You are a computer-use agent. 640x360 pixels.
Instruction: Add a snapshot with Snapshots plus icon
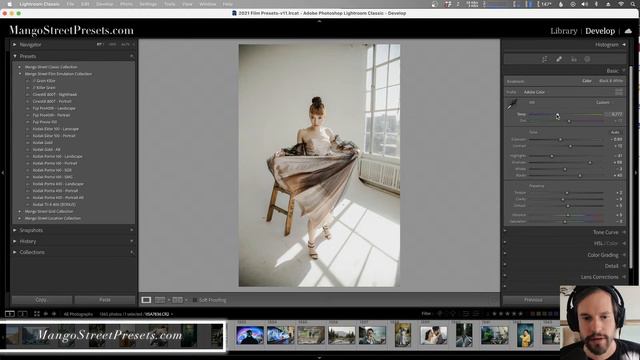click(132, 230)
